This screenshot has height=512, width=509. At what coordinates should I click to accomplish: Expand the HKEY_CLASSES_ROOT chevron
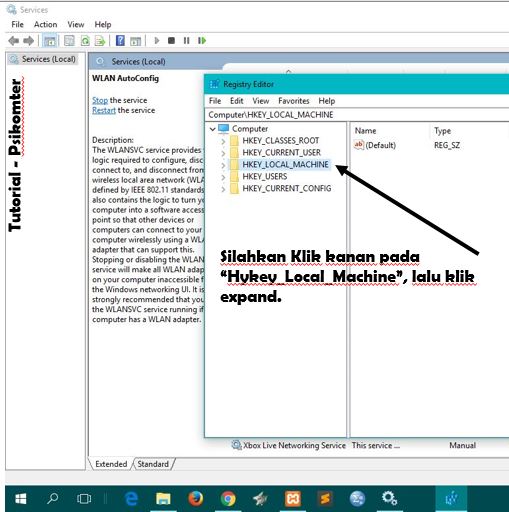click(223, 141)
